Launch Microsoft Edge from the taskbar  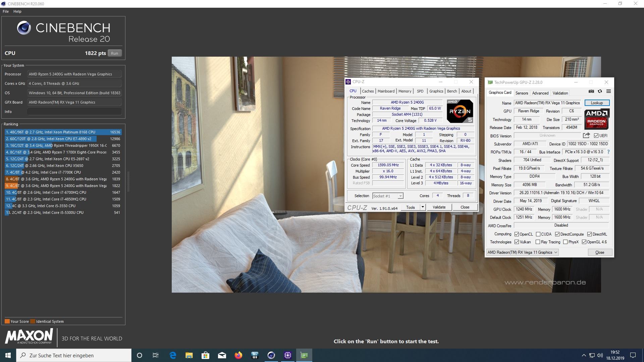(x=173, y=355)
